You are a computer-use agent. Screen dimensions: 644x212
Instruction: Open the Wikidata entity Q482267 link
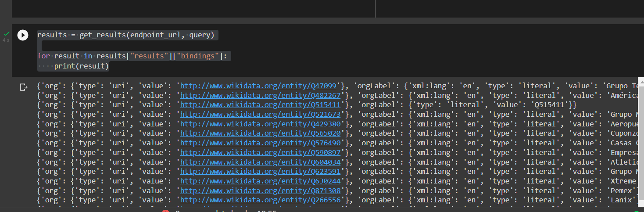(x=260, y=95)
